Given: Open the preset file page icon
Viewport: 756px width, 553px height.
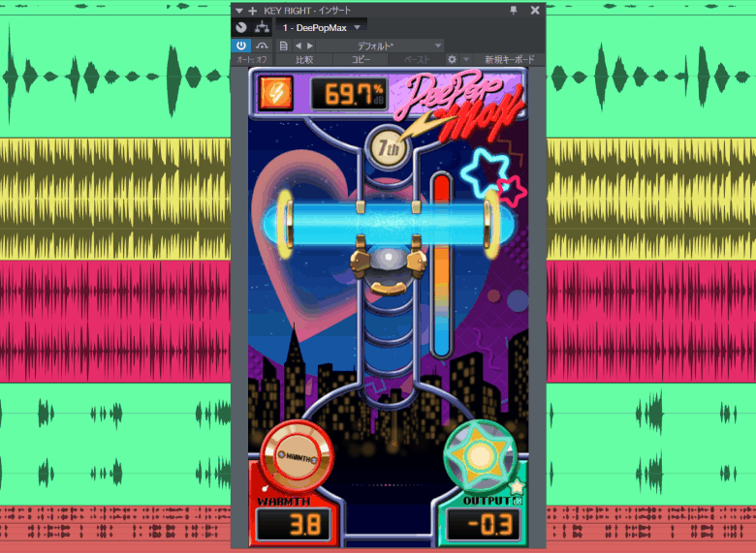Looking at the screenshot, I should tap(283, 46).
